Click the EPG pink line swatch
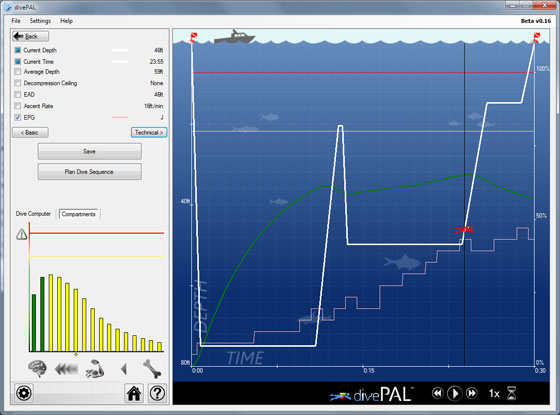 click(x=120, y=117)
